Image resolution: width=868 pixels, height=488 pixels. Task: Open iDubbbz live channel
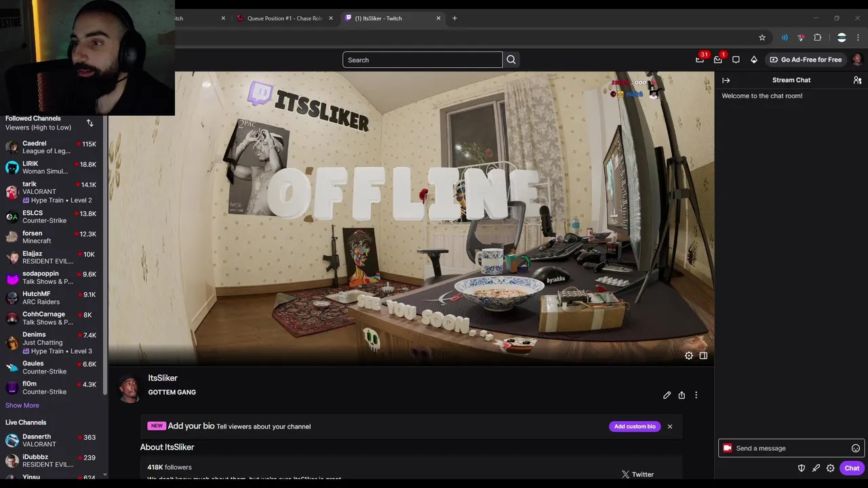tap(52, 461)
